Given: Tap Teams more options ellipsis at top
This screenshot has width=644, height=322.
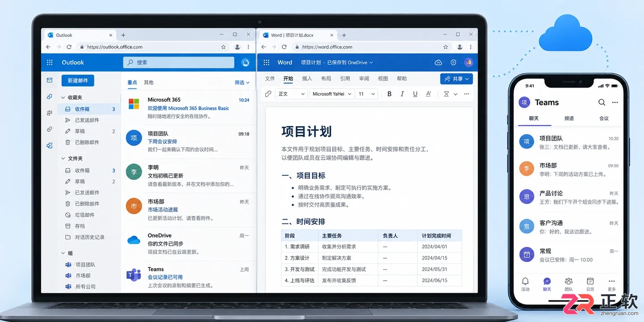Looking at the screenshot, I should click(615, 102).
